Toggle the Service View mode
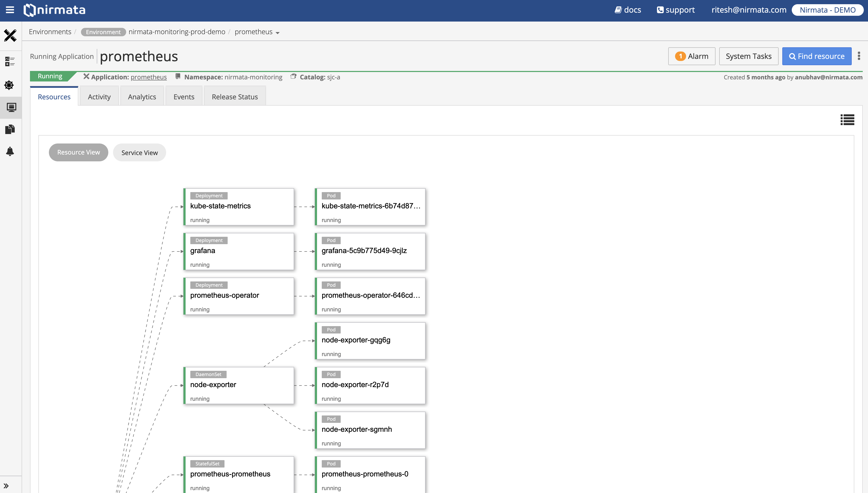The width and height of the screenshot is (868, 493). point(139,153)
